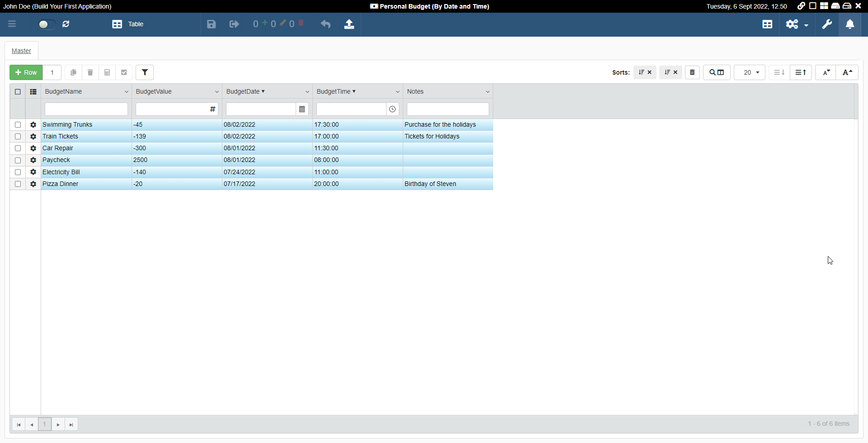
Task: Click the upload icon in top toolbar
Action: coord(349,24)
